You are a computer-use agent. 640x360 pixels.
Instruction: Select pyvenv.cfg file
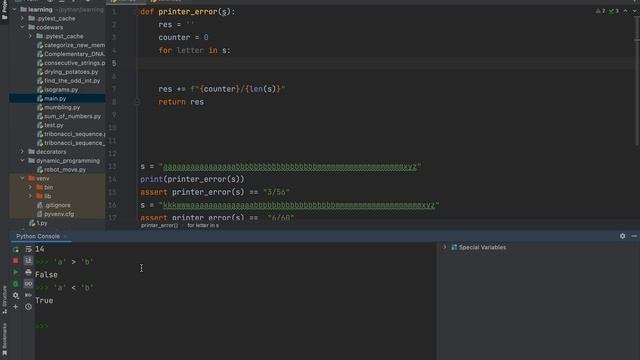(56, 214)
